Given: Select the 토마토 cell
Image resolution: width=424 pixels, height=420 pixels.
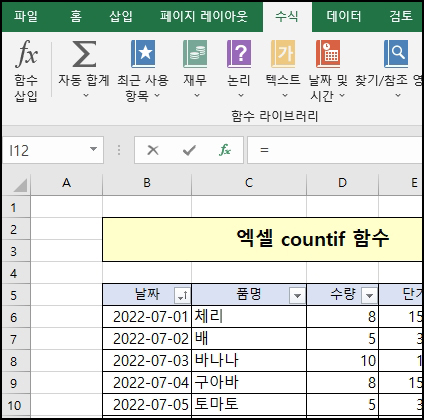Looking at the screenshot, I should click(x=249, y=405).
